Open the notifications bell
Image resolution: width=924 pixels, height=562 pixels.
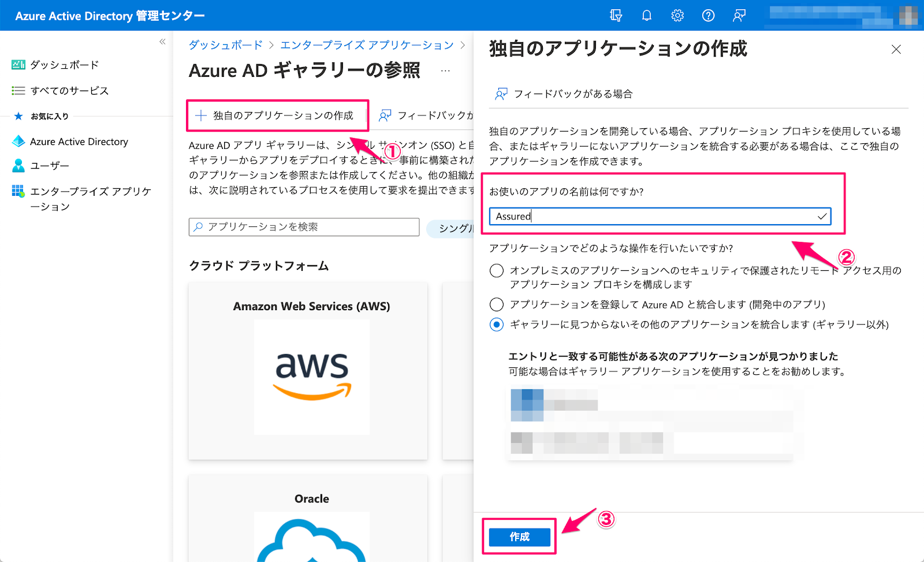[x=647, y=16]
